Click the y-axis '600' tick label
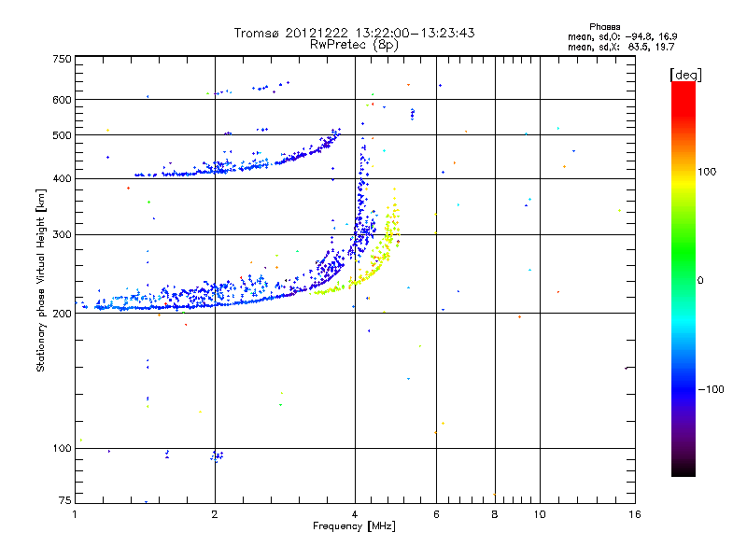 pos(62,100)
